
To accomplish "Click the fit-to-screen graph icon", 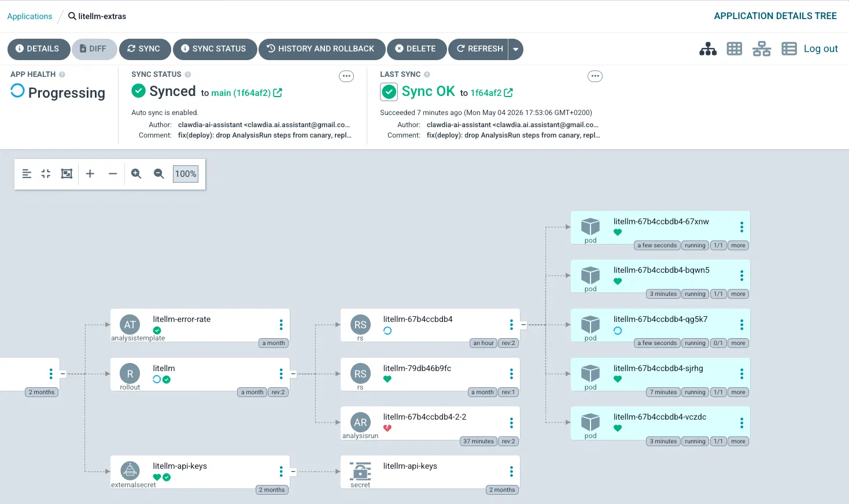I will coord(67,173).
